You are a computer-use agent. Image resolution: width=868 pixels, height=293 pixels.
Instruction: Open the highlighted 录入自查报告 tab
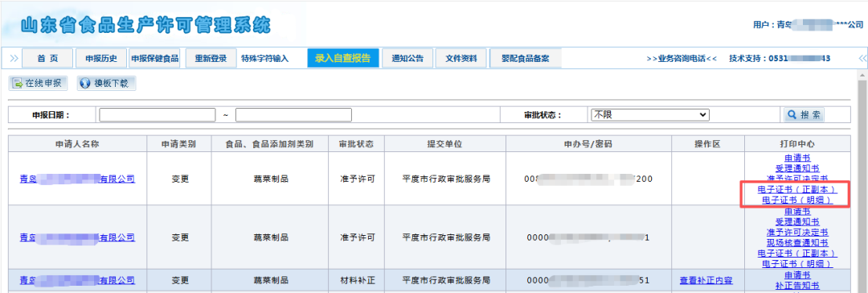coord(343,58)
